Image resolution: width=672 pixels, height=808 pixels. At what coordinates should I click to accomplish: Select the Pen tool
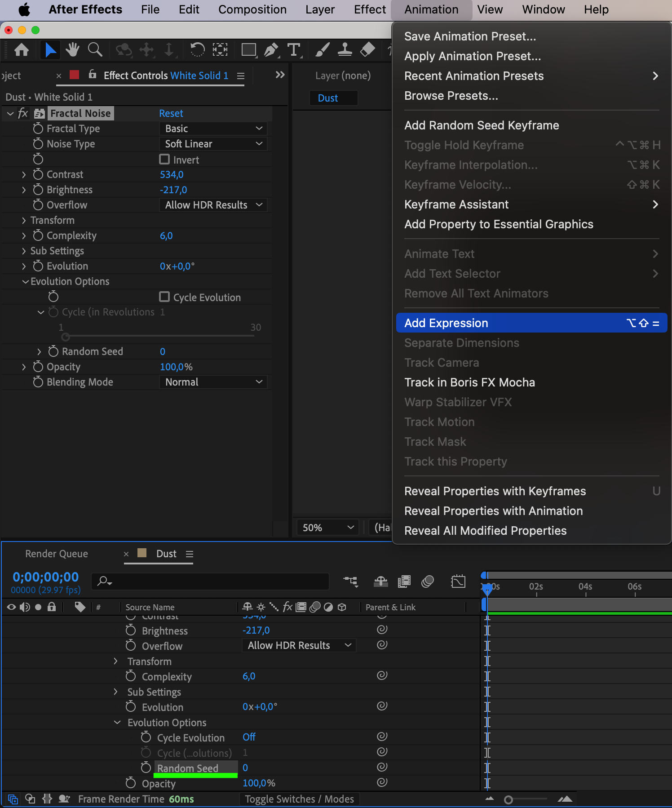tap(271, 49)
